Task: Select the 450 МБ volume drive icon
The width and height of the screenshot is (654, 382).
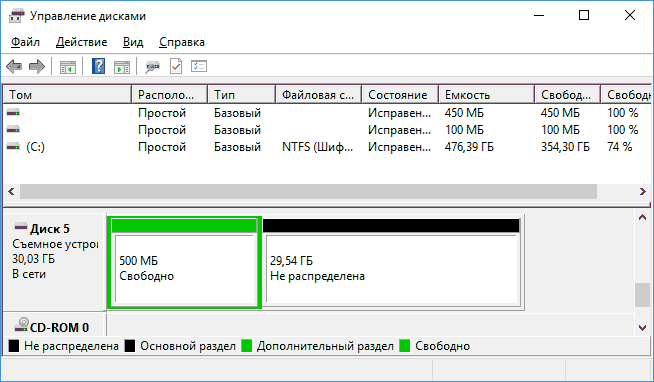Action: [13, 113]
